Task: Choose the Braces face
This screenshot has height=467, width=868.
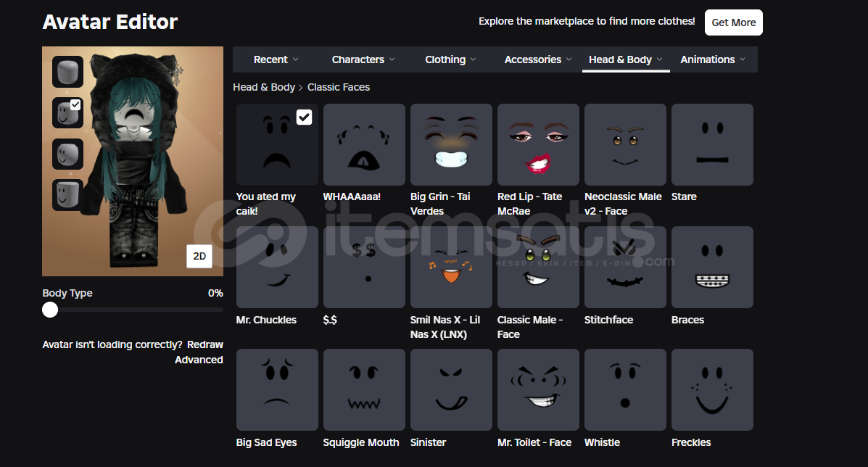Action: 712,268
